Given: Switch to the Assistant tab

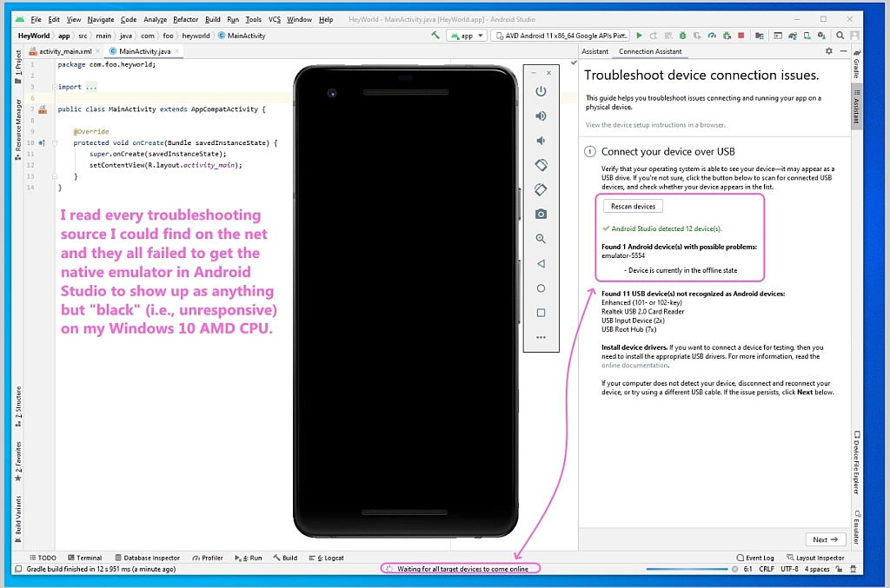Looking at the screenshot, I should click(594, 51).
